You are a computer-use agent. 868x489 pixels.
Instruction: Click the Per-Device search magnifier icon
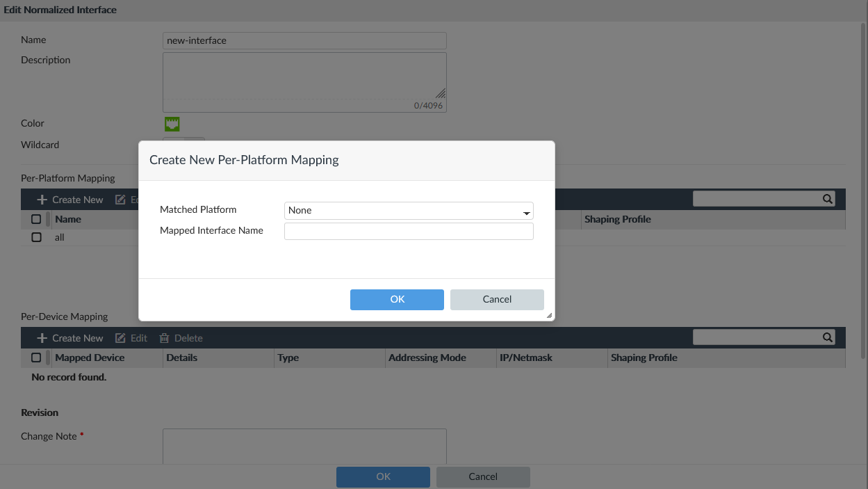pyautogui.click(x=828, y=337)
